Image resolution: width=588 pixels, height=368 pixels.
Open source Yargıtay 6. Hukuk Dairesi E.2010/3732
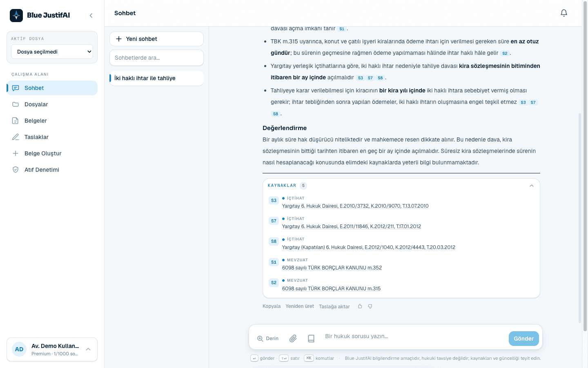point(355,206)
